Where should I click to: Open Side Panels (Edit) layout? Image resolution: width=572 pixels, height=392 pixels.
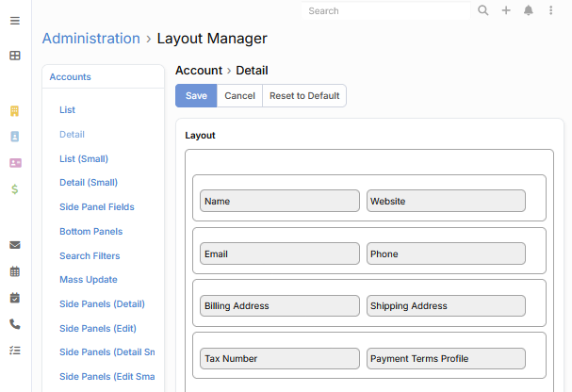click(98, 329)
